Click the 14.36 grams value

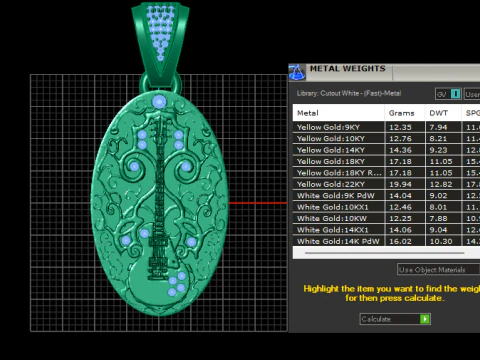click(400, 150)
